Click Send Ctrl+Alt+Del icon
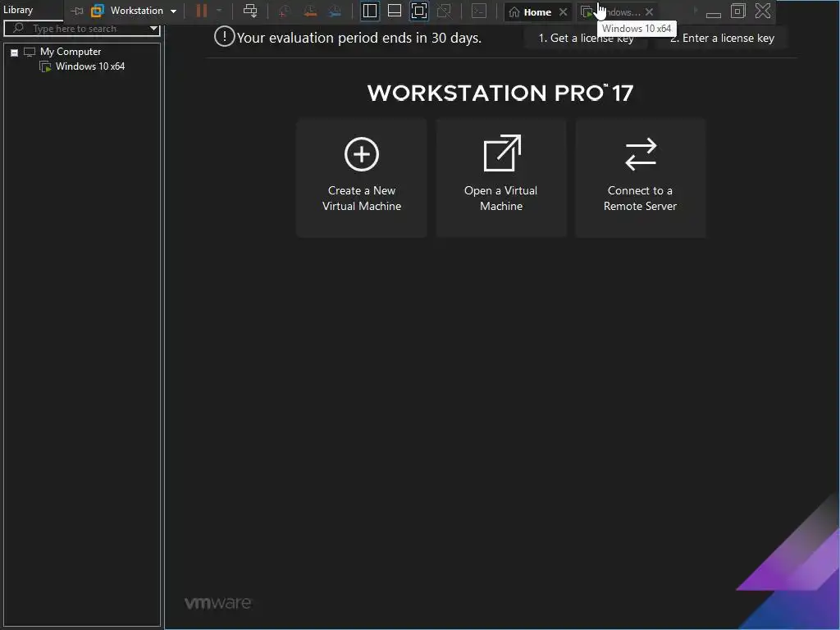Screen dimensions: 840x630 [250, 11]
